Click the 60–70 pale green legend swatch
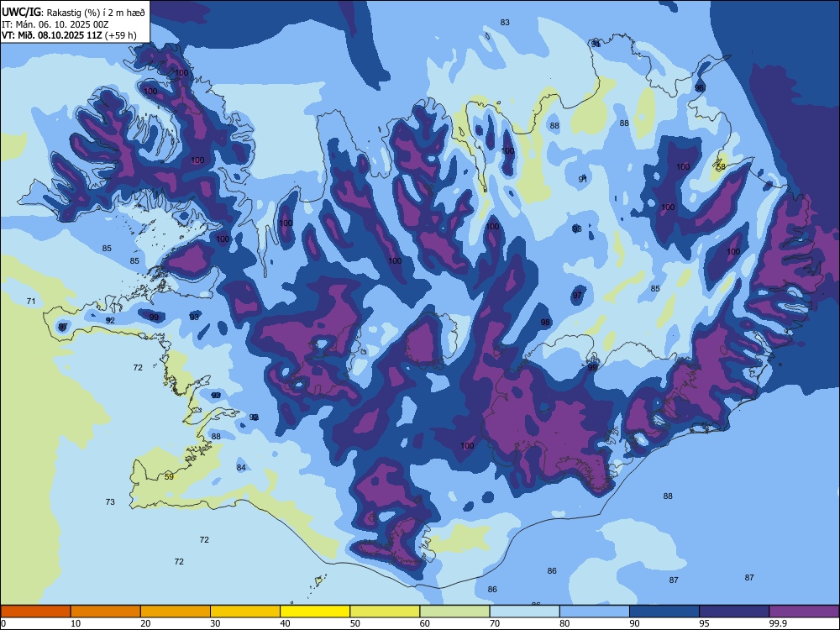The height and width of the screenshot is (630, 840). click(x=454, y=612)
